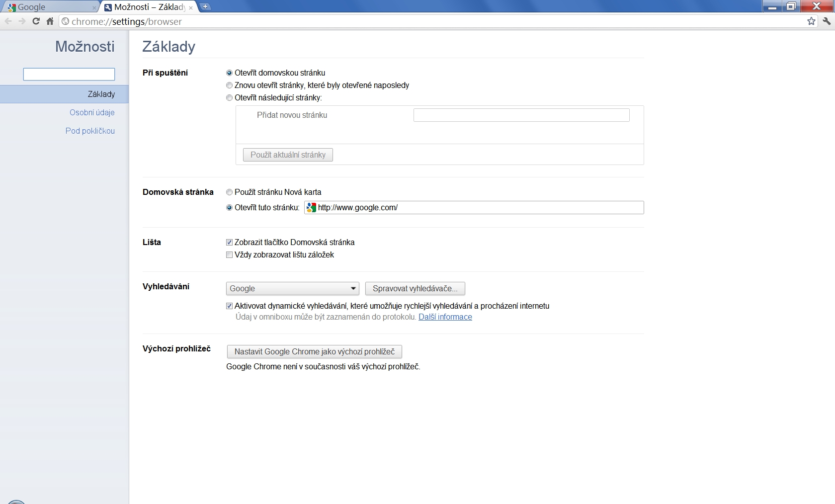This screenshot has height=504, width=835.
Task: Click 'Údaj v omniboxu' note text
Action: pos(326,317)
